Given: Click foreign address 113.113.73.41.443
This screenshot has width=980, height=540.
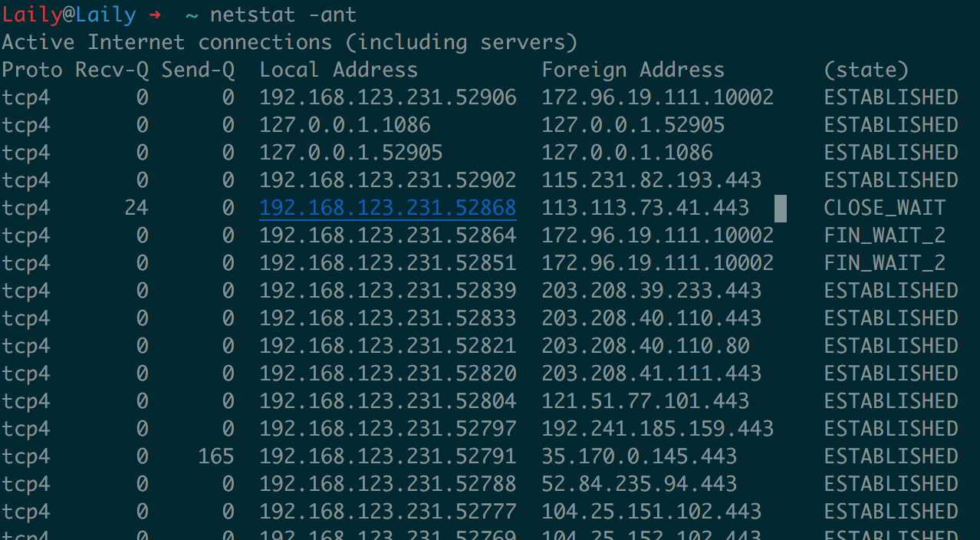Looking at the screenshot, I should pyautogui.click(x=645, y=208).
